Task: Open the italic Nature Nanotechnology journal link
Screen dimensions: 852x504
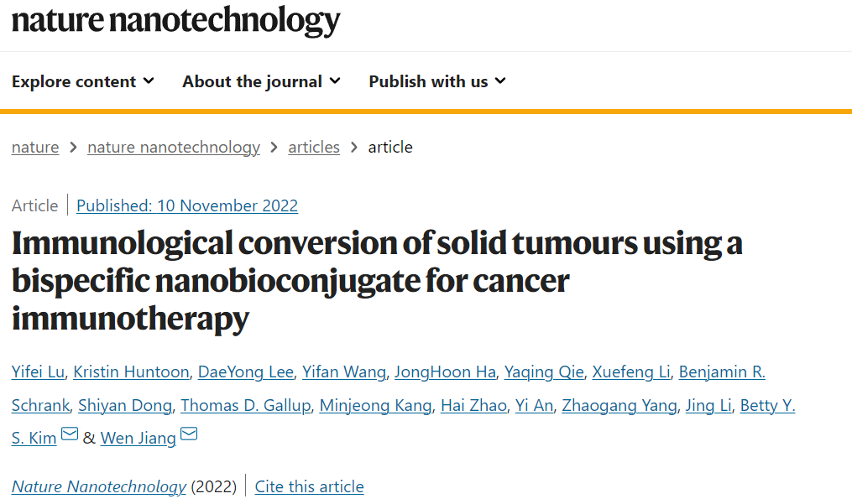Action: (99, 486)
